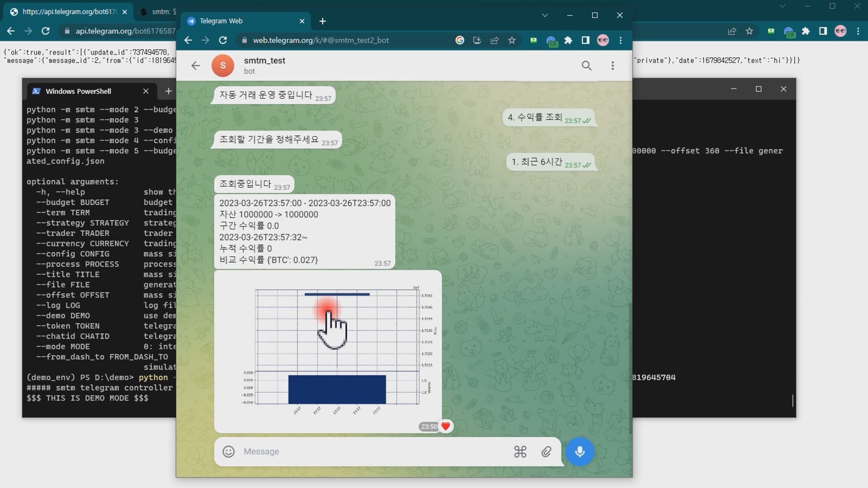
Task: Open Extensions in back browser window
Action: point(806,31)
